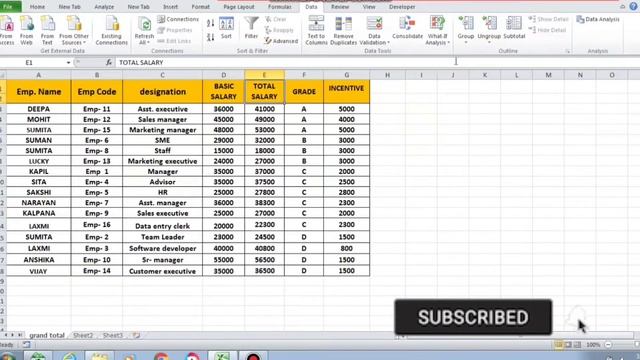The width and height of the screenshot is (640, 360).
Task: Click the Software developer cell
Action: click(162, 248)
